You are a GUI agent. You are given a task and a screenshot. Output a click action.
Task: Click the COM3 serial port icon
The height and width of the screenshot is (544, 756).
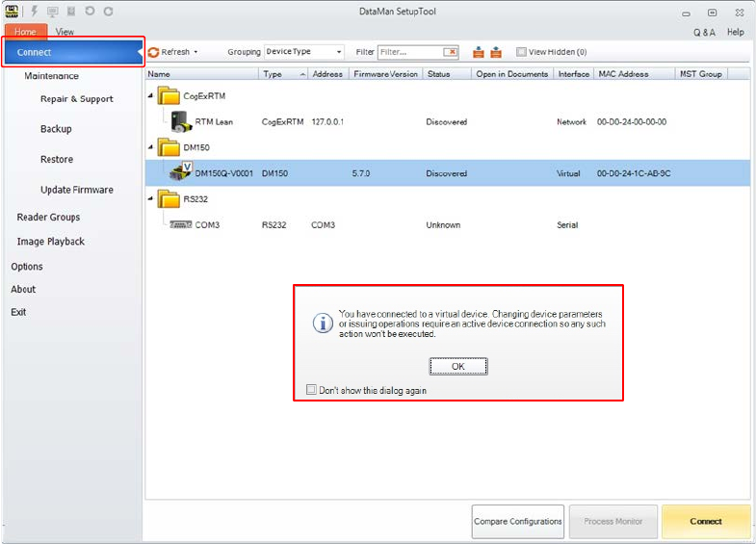[x=181, y=224]
